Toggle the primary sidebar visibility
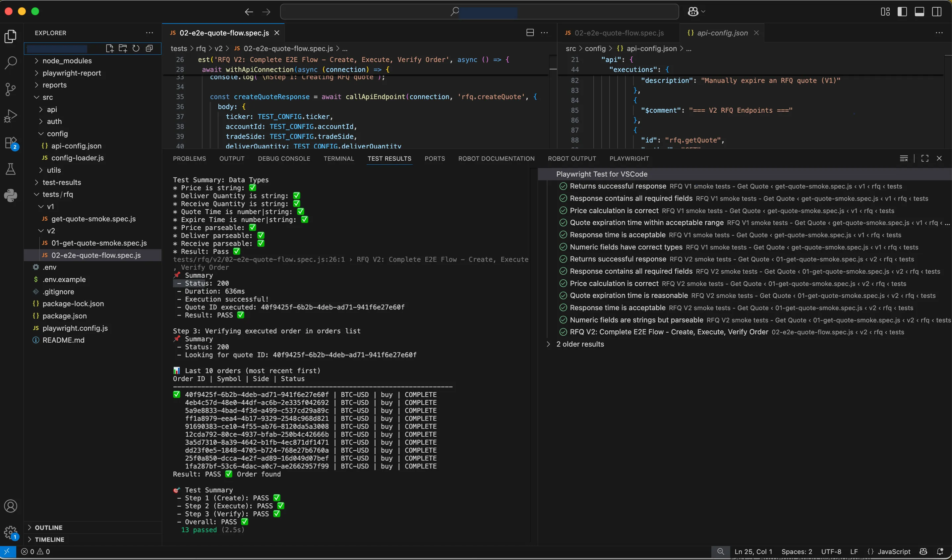The height and width of the screenshot is (560, 952). pos(902,12)
